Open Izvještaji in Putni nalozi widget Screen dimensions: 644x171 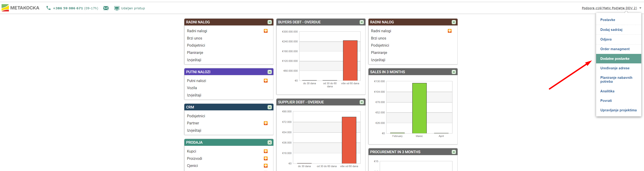tap(194, 95)
